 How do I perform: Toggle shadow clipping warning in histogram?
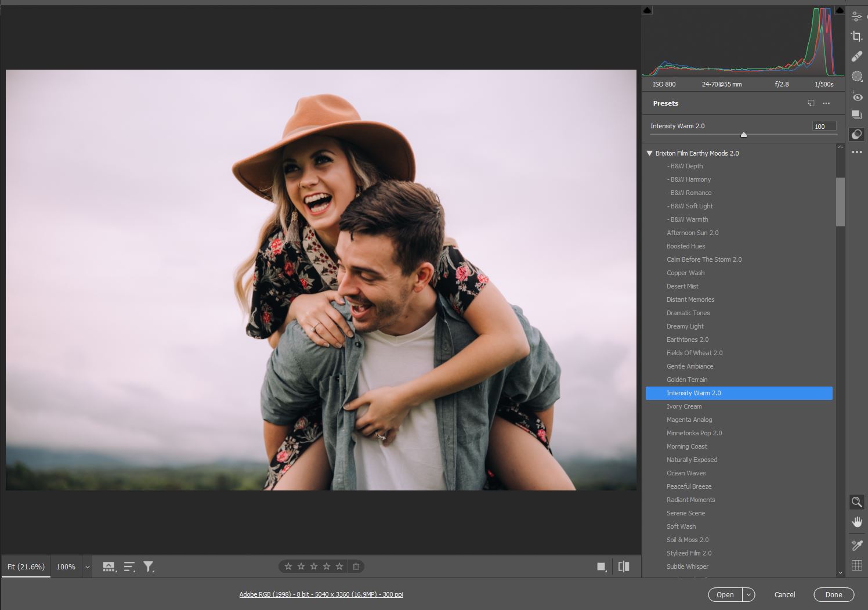648,10
